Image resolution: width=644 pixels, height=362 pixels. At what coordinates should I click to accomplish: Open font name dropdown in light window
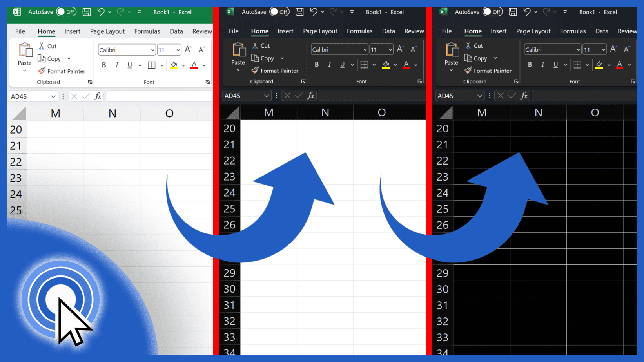click(152, 50)
